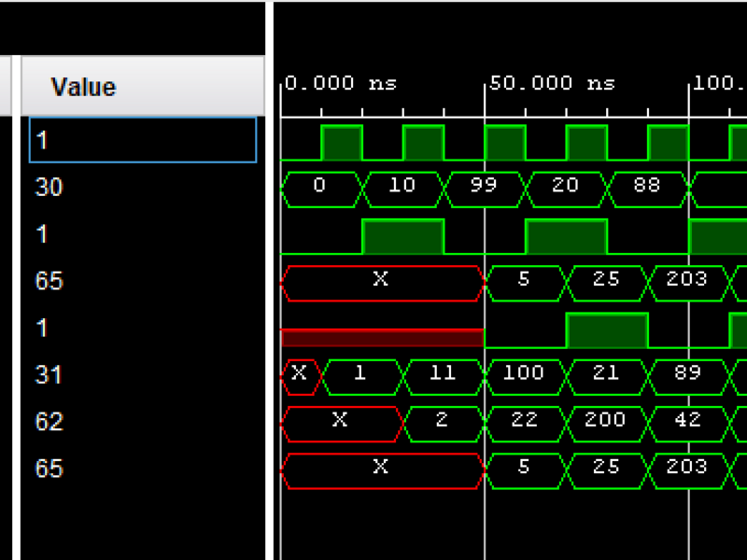Click the value 1 just below the 30 cell
The image size is (747, 560).
pos(42,234)
